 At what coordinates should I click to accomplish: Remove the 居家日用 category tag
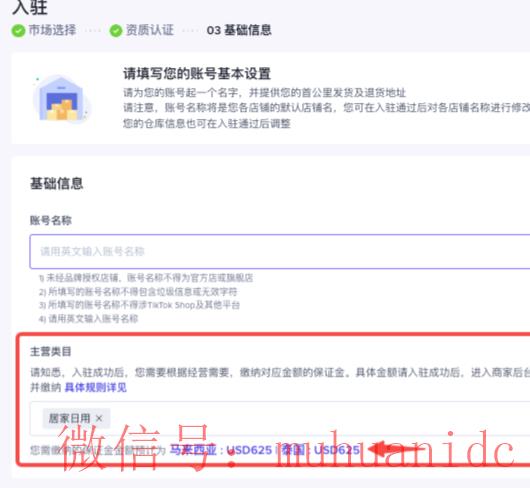99,418
